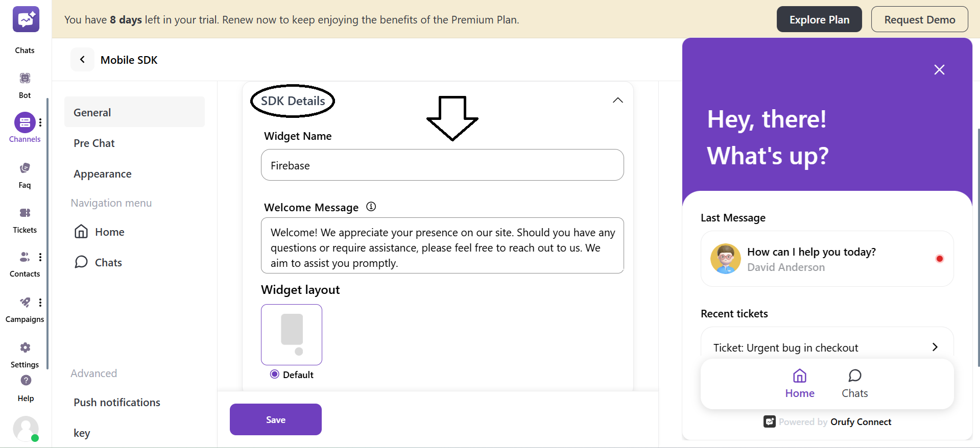Collapse the SDK Details section
980x448 pixels.
point(617,101)
